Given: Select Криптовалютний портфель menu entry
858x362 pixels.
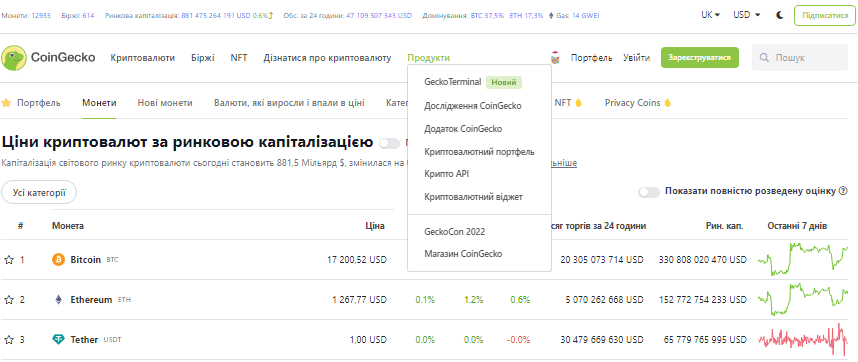Looking at the screenshot, I should [x=479, y=151].
